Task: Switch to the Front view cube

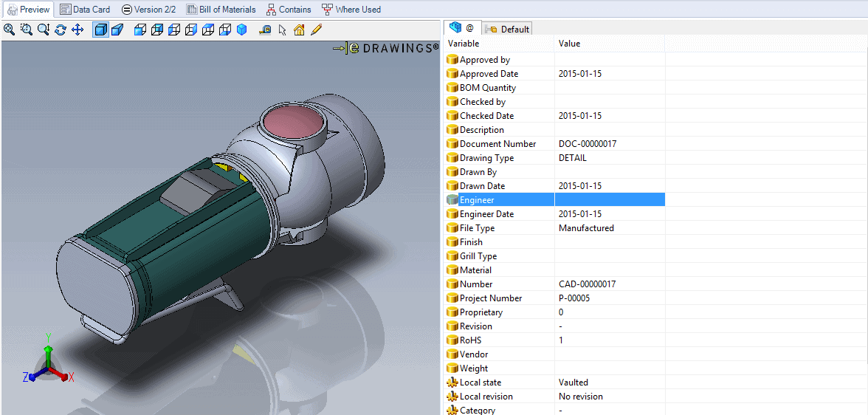Action: 140,30
